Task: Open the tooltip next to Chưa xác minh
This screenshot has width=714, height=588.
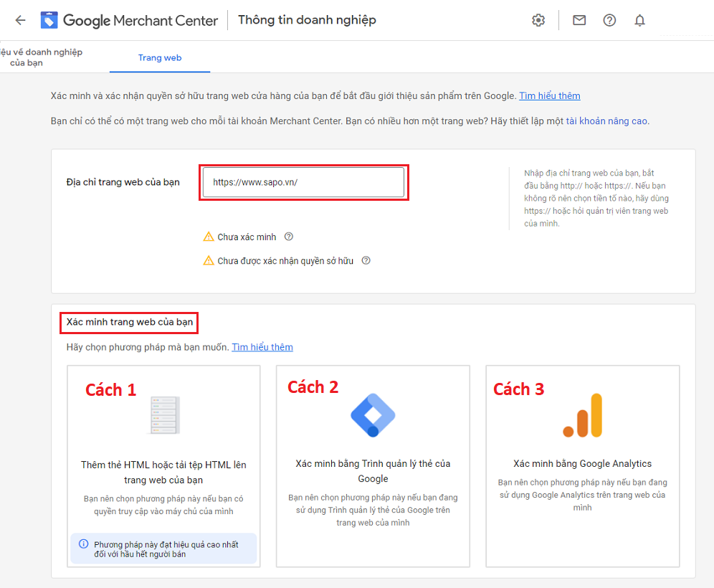Action: click(x=290, y=236)
